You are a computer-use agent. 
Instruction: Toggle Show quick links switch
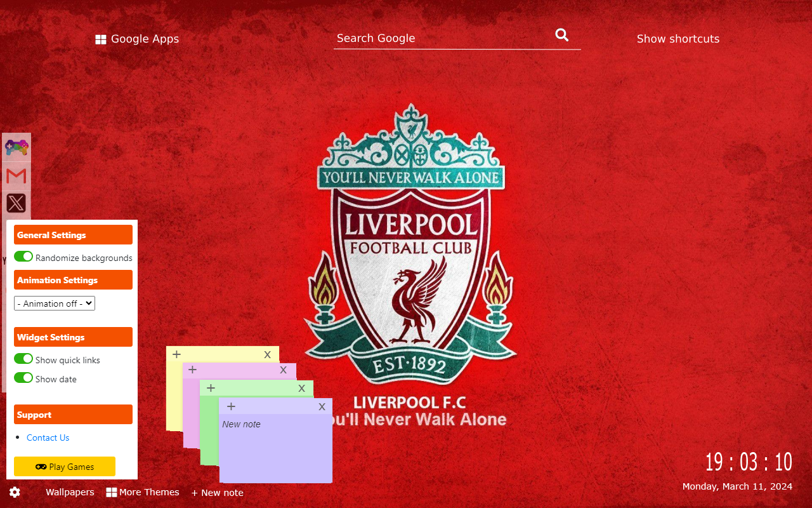[x=23, y=359]
